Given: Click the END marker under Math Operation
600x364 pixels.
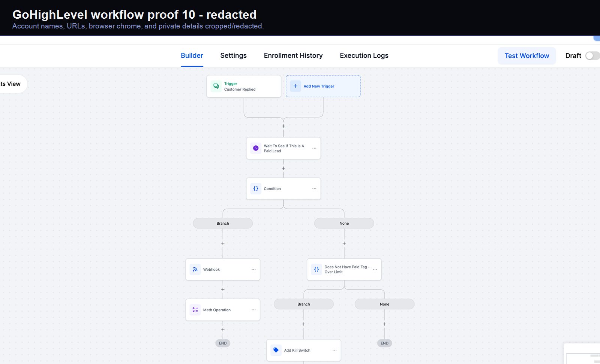Looking at the screenshot, I should pyautogui.click(x=223, y=343).
